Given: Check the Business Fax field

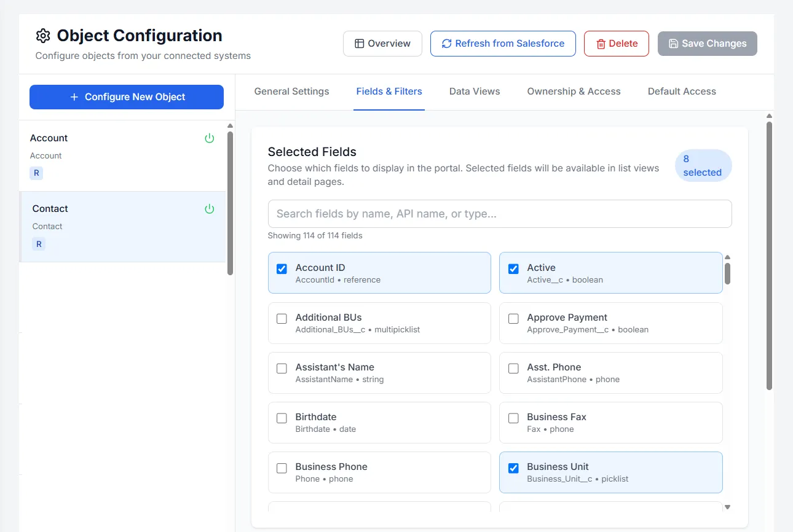Looking at the screenshot, I should pos(513,418).
